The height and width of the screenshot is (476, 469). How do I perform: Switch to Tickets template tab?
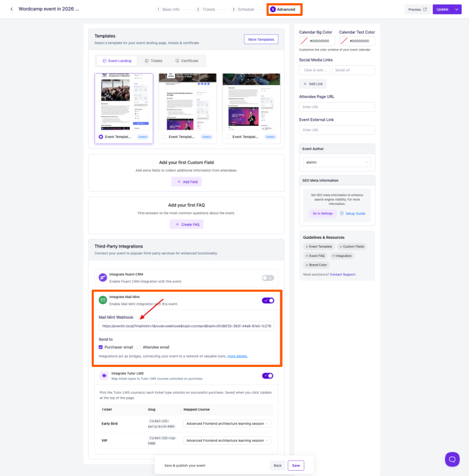click(153, 61)
